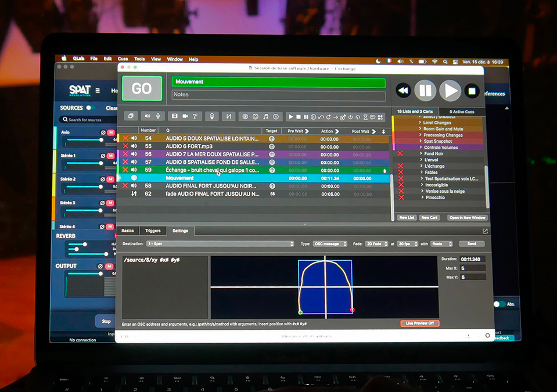
Task: Click Stop button in Spat window
Action: coord(106,321)
